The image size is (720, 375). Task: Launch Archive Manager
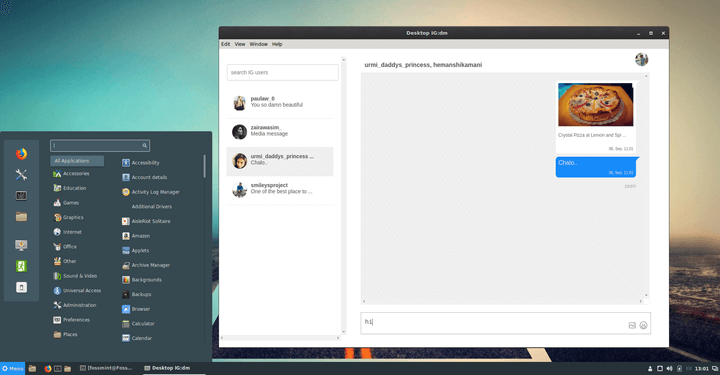146,265
